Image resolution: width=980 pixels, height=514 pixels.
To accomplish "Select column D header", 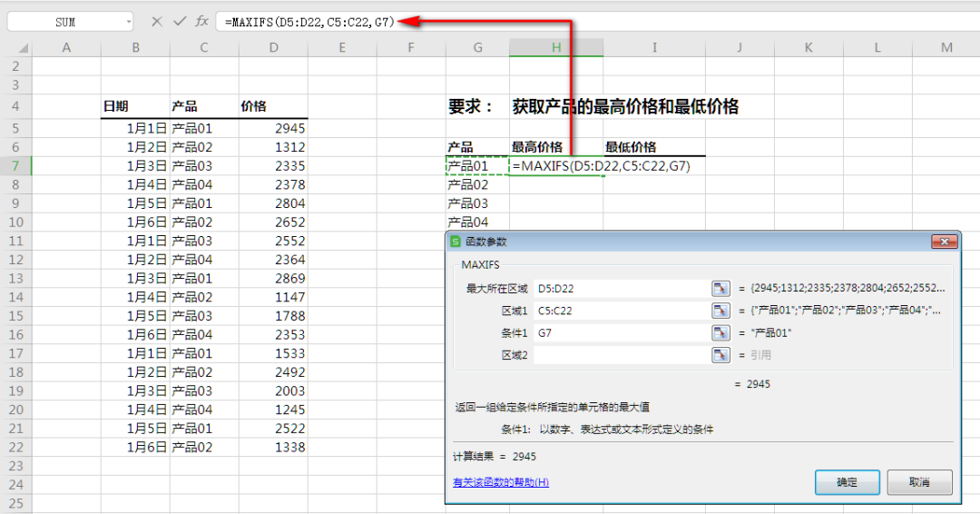I will (273, 47).
